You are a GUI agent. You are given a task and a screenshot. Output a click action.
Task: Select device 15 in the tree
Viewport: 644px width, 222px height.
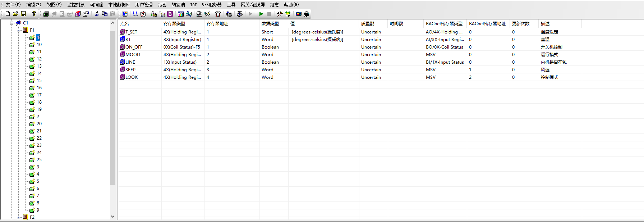pos(39,81)
